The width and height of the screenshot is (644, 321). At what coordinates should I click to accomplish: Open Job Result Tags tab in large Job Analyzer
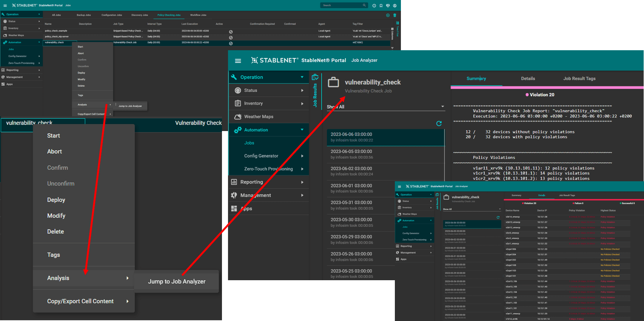click(579, 79)
